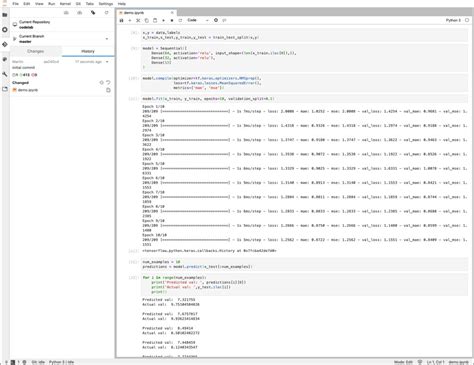Stop the kernel with interrupt icon
474x365 pixels.
coord(172,20)
